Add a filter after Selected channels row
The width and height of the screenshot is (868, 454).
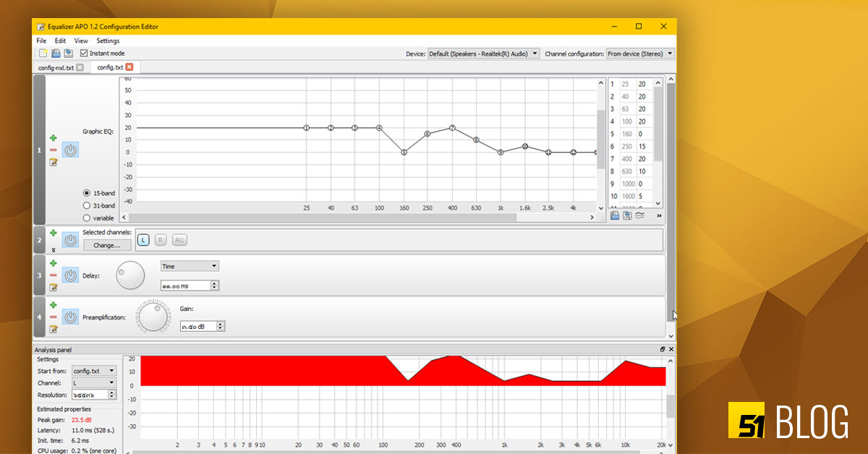(x=53, y=233)
